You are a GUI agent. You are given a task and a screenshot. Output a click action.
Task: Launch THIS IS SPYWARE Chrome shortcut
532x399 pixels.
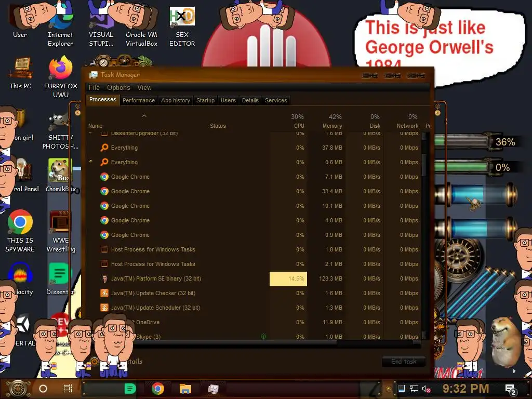20,231
